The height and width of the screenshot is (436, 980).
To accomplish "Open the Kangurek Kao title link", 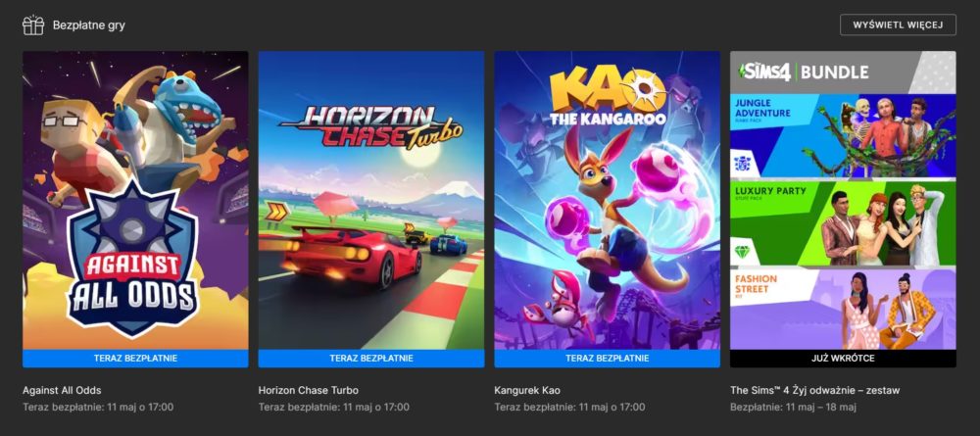I will (527, 390).
